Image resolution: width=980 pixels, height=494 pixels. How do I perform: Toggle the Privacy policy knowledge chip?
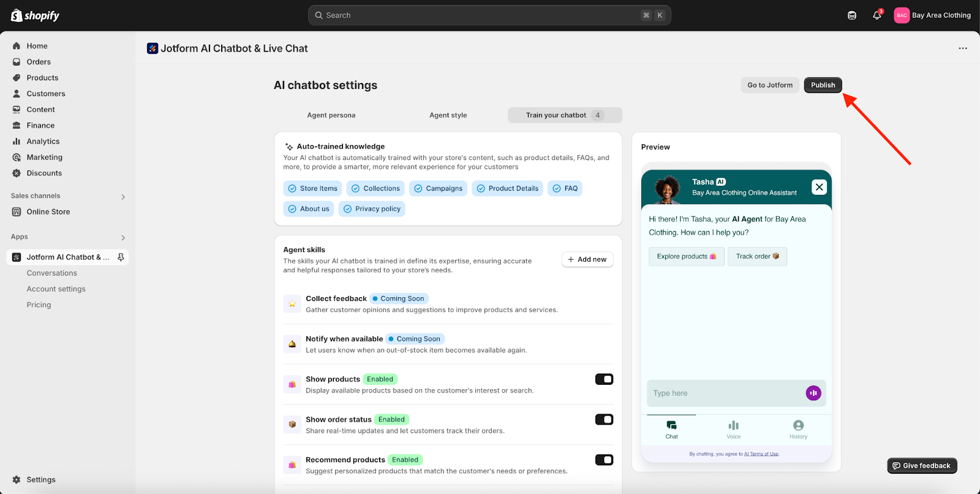click(x=372, y=209)
